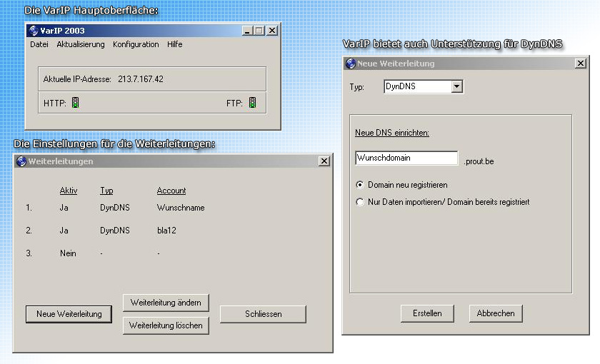Open the Aktualisierung menu
The width and height of the screenshot is (600, 364).
tap(80, 44)
